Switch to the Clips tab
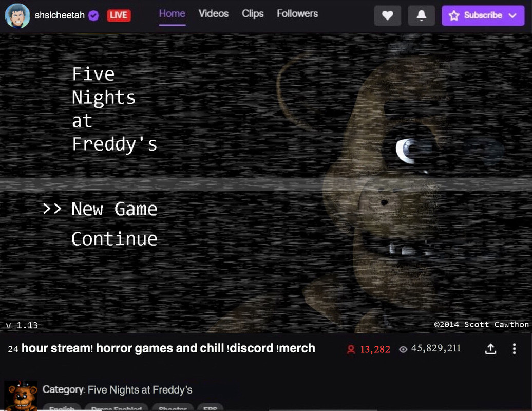Viewport: 532px width, 411px height. pos(253,14)
